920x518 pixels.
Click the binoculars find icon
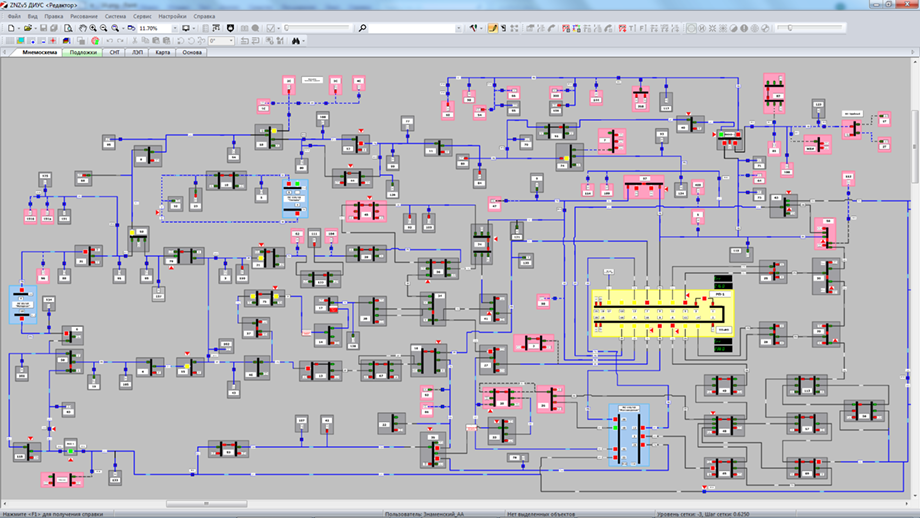tap(295, 41)
